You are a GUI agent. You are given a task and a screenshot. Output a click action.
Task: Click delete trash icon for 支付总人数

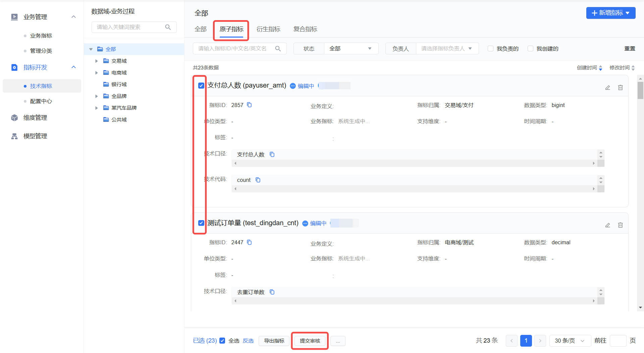(x=620, y=88)
